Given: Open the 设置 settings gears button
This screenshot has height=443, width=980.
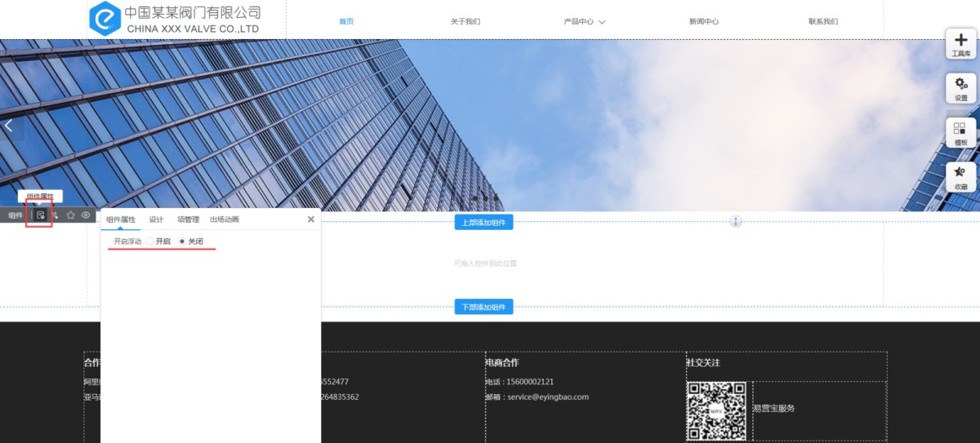Looking at the screenshot, I should coord(960,88).
